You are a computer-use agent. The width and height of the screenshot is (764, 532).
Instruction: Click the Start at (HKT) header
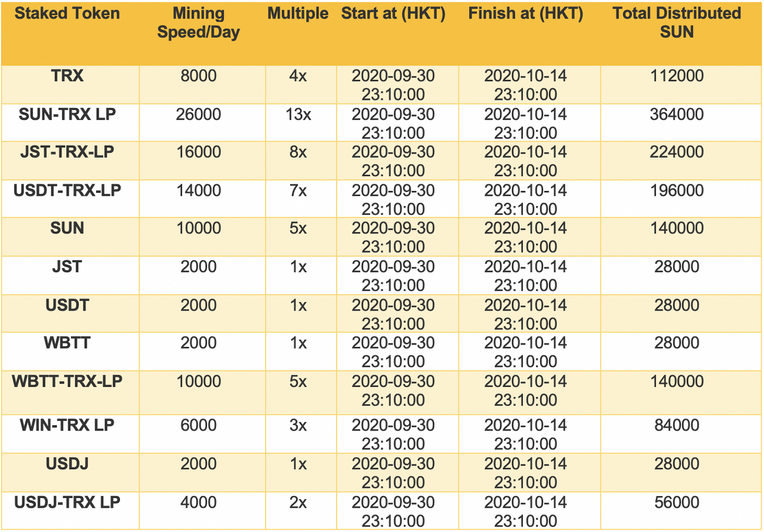[x=393, y=14]
